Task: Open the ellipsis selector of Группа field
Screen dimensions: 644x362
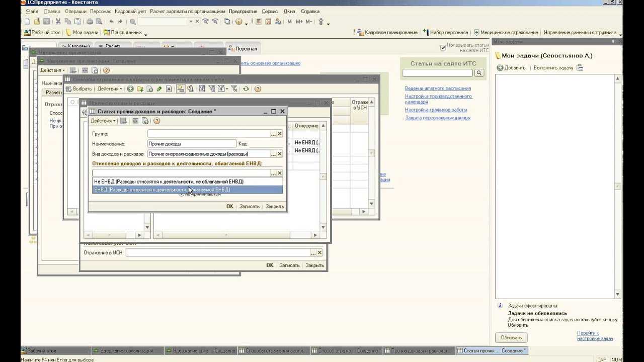Action: [273, 134]
